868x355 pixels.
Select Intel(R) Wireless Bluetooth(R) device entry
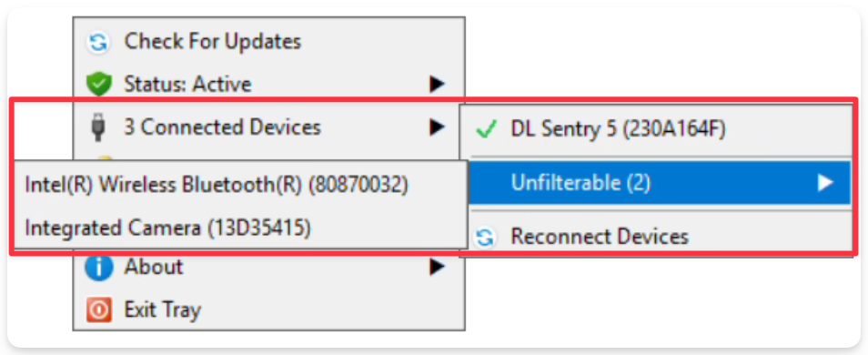(x=239, y=185)
